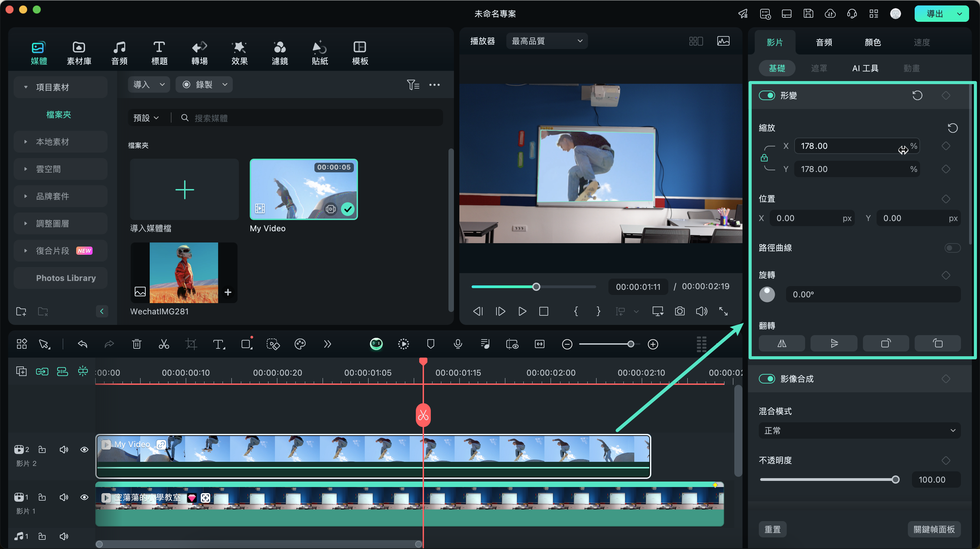Mute video track 2 speaker

tap(64, 450)
